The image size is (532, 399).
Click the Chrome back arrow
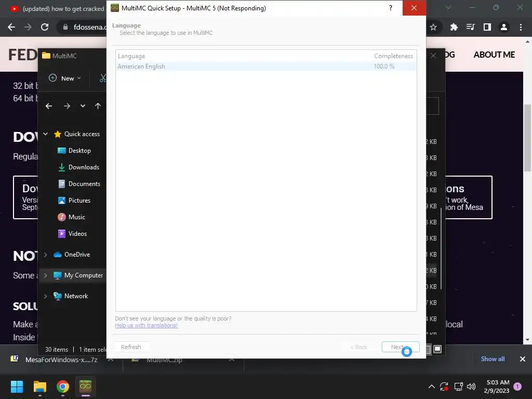click(11, 27)
